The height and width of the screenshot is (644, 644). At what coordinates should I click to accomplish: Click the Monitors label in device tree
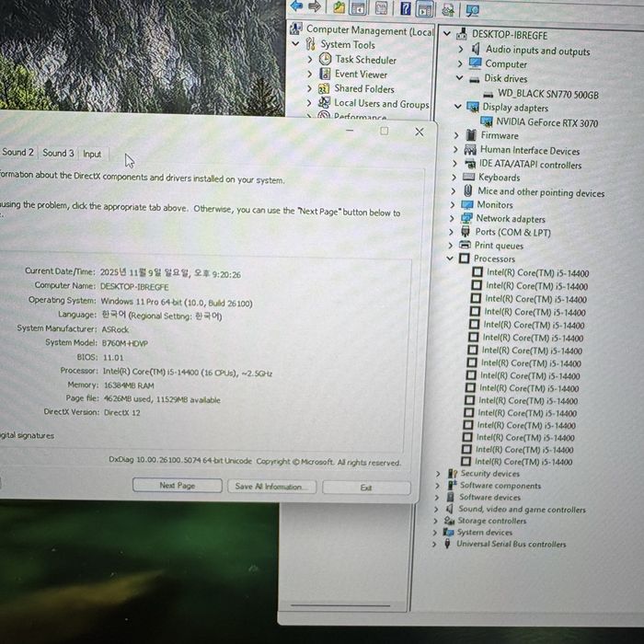coord(495,204)
